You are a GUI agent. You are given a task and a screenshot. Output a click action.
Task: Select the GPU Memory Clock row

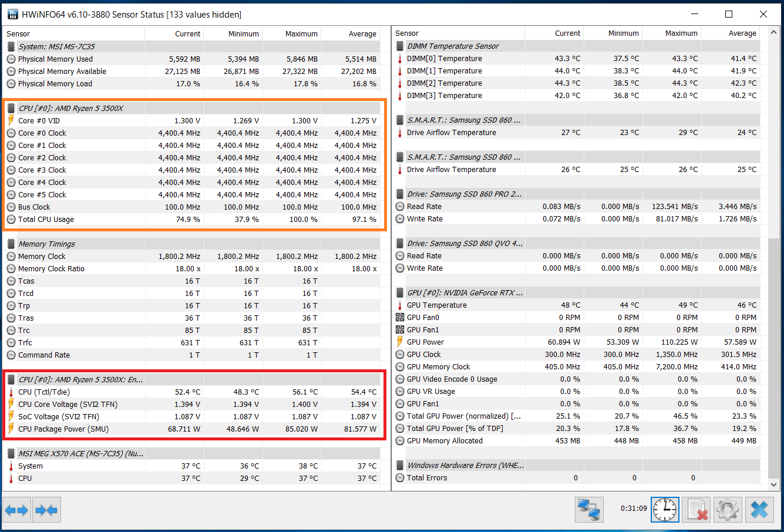[x=577, y=366]
